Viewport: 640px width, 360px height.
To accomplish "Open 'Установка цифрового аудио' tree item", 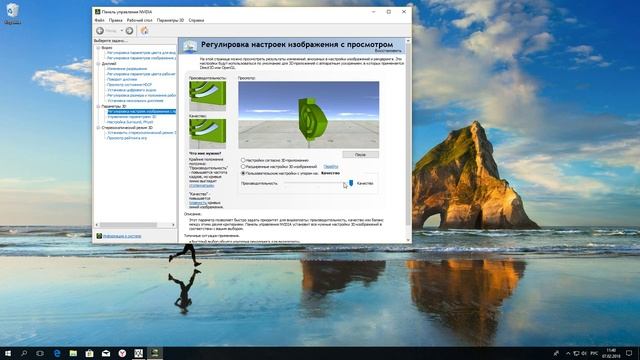I will coord(131,90).
